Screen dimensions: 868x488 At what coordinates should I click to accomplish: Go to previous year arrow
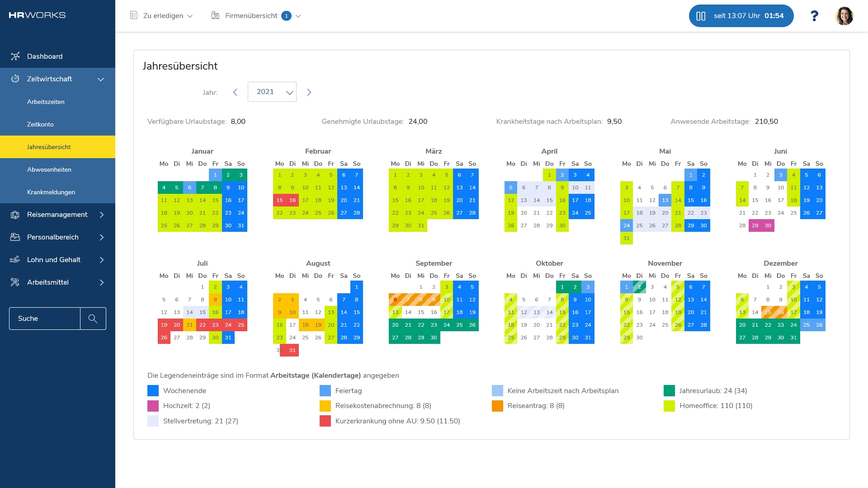point(235,92)
